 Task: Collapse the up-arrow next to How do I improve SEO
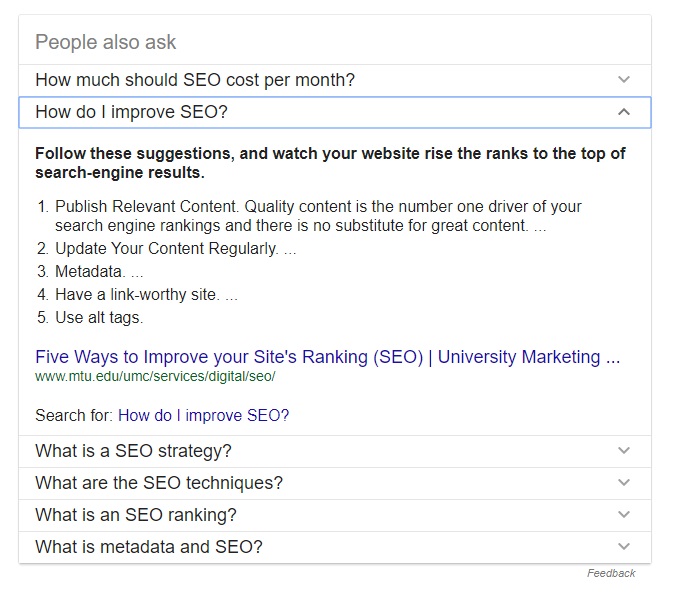pyautogui.click(x=624, y=112)
